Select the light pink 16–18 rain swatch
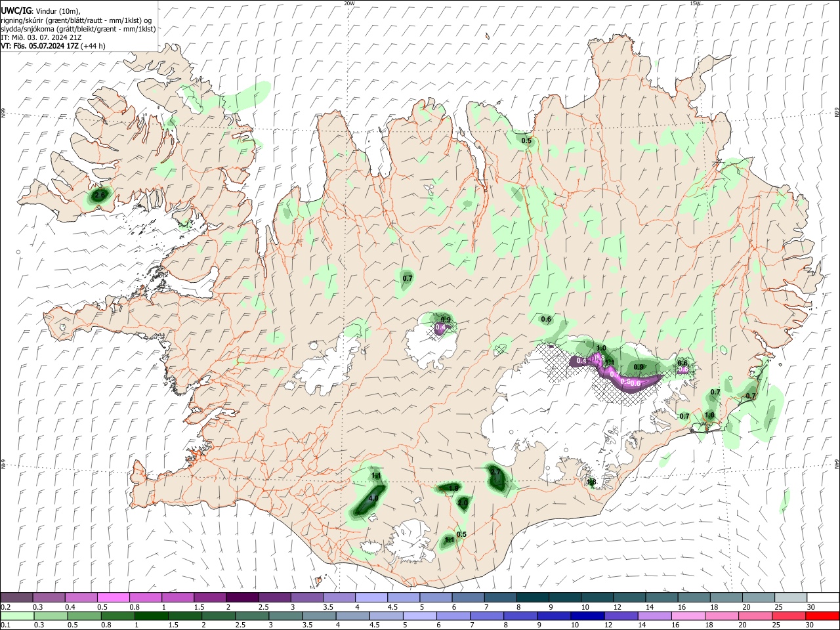The height and width of the screenshot is (630, 840). pos(688,616)
